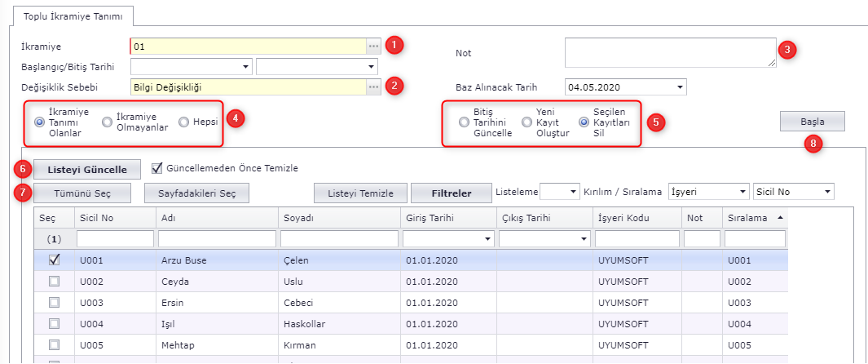Open the Sicil No sorting dropdown
This screenshot has height=364, width=868.
click(x=827, y=192)
